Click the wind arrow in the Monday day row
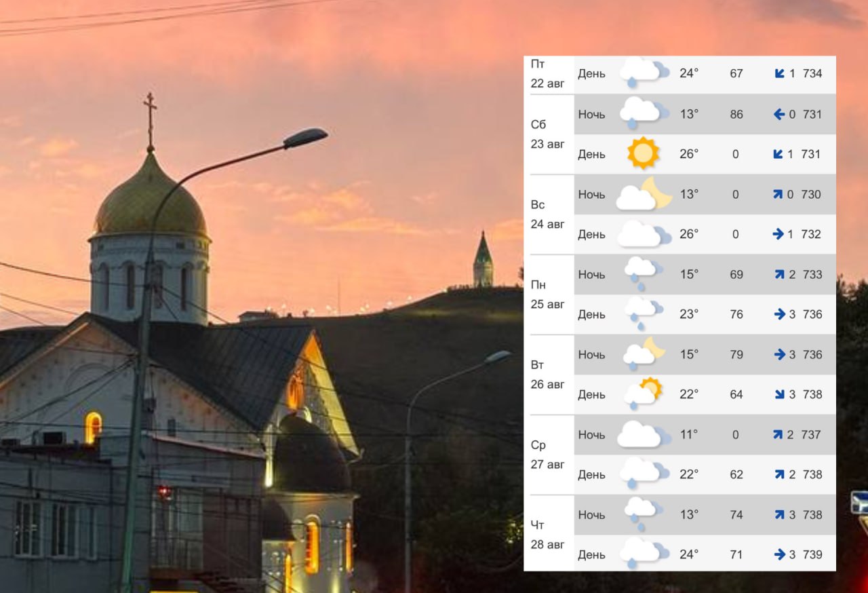The width and height of the screenshot is (868, 593). 779,314
